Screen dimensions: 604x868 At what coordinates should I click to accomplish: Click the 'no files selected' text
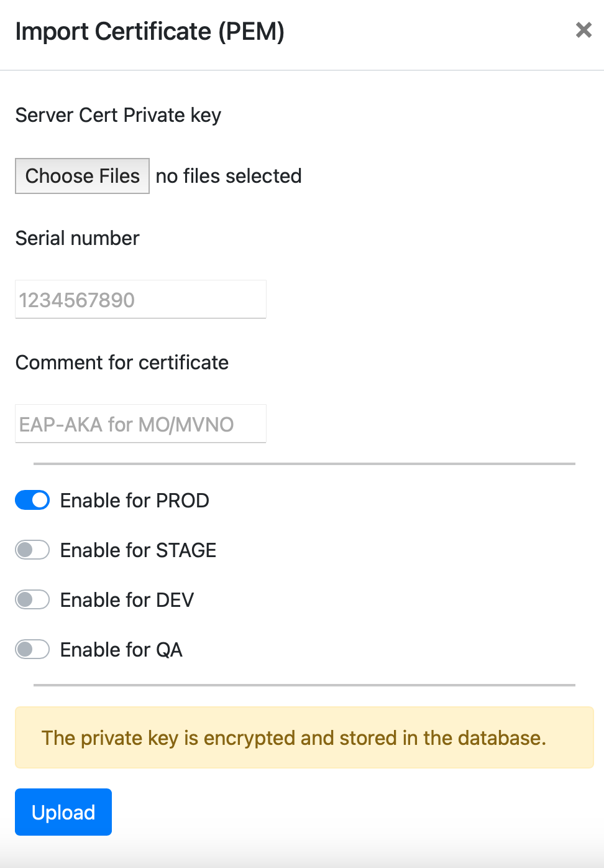point(228,176)
